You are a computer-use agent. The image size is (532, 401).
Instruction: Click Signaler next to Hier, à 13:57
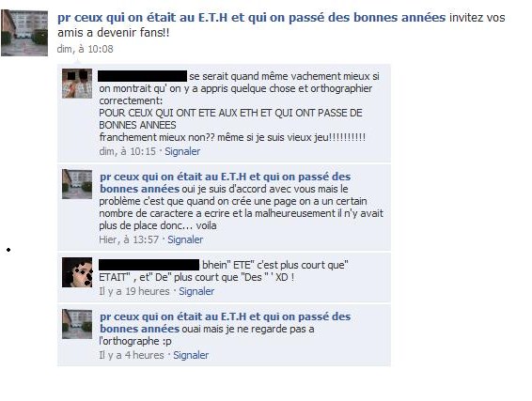click(x=185, y=239)
